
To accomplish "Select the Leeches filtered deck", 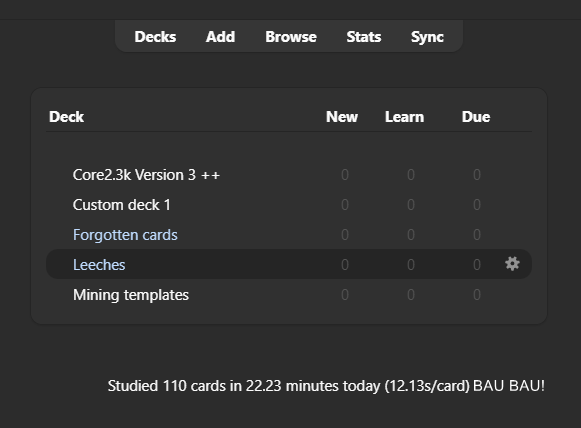I will pos(99,265).
